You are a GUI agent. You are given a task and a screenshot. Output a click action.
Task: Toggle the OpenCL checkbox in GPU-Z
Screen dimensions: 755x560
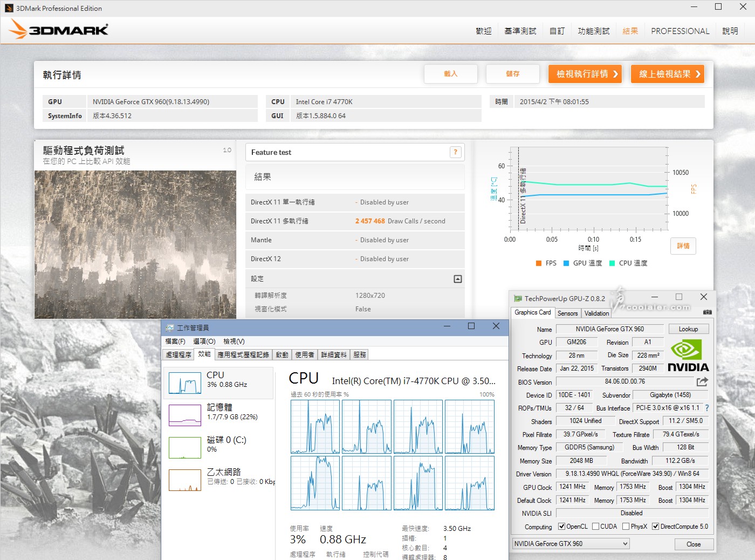(x=561, y=527)
